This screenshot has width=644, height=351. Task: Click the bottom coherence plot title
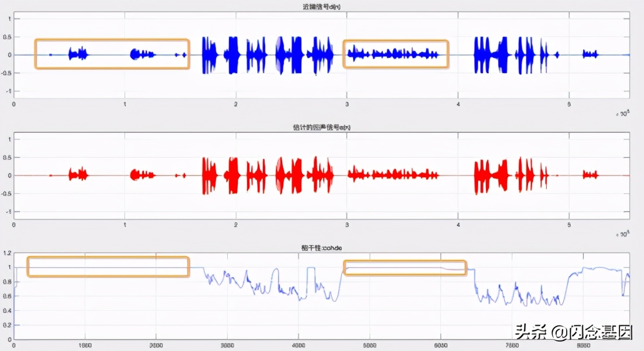click(x=321, y=248)
